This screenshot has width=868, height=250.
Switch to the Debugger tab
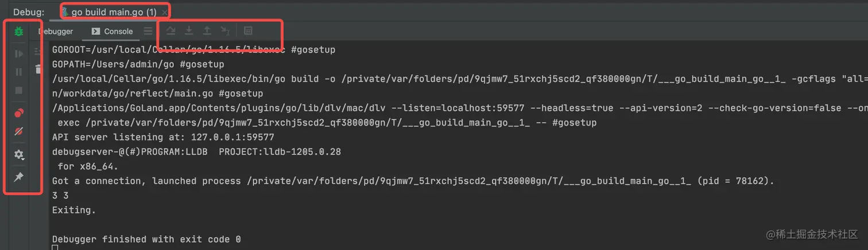(56, 32)
